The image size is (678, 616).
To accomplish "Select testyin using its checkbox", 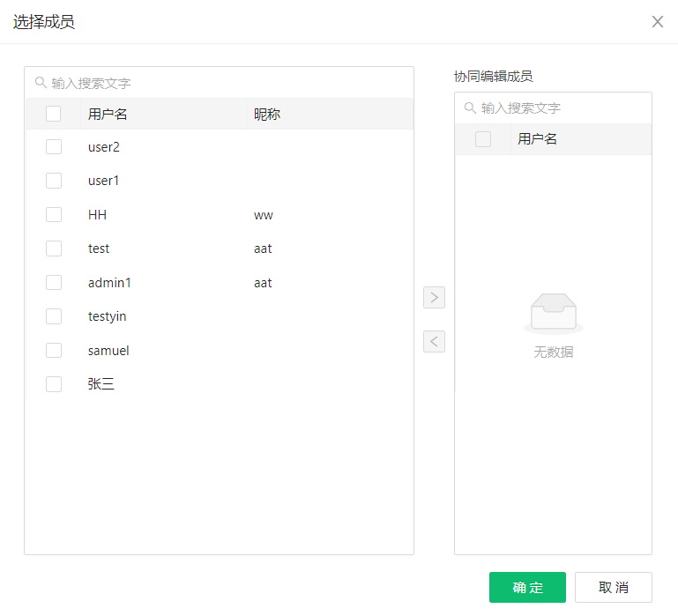I will coord(54,316).
